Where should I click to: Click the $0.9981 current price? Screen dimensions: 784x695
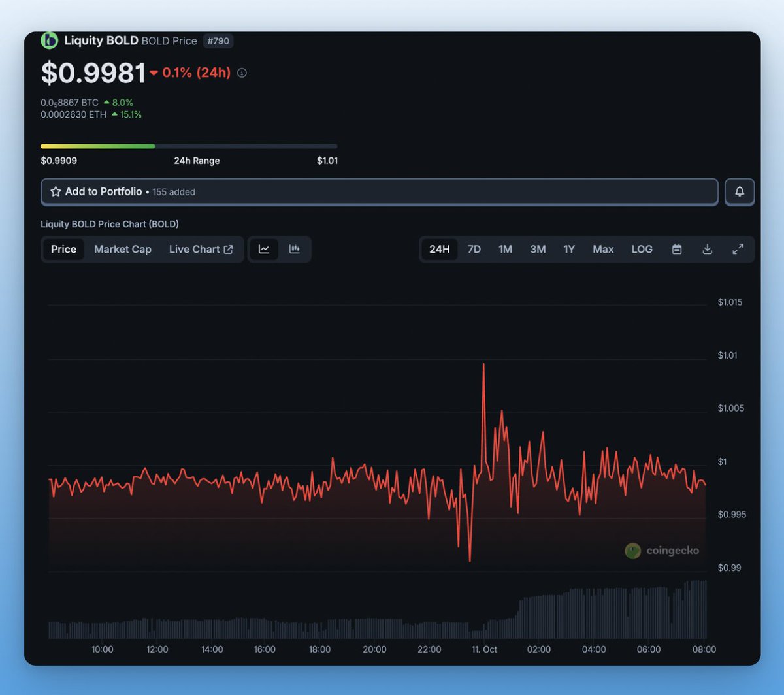93,73
